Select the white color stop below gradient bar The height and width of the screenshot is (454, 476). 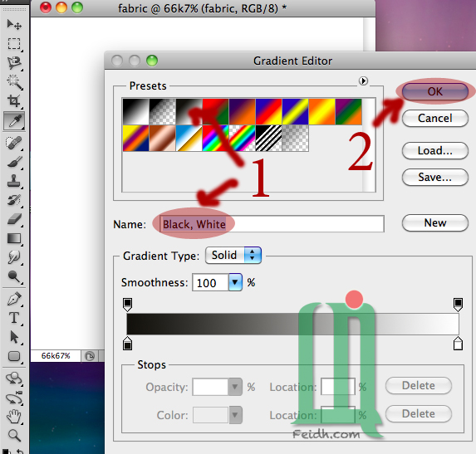458,344
